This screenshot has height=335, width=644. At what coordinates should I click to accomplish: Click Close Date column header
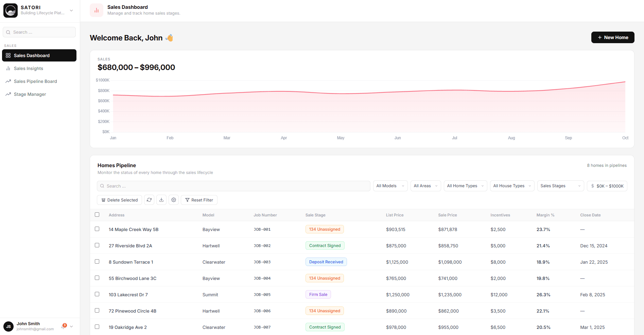[x=590, y=215]
